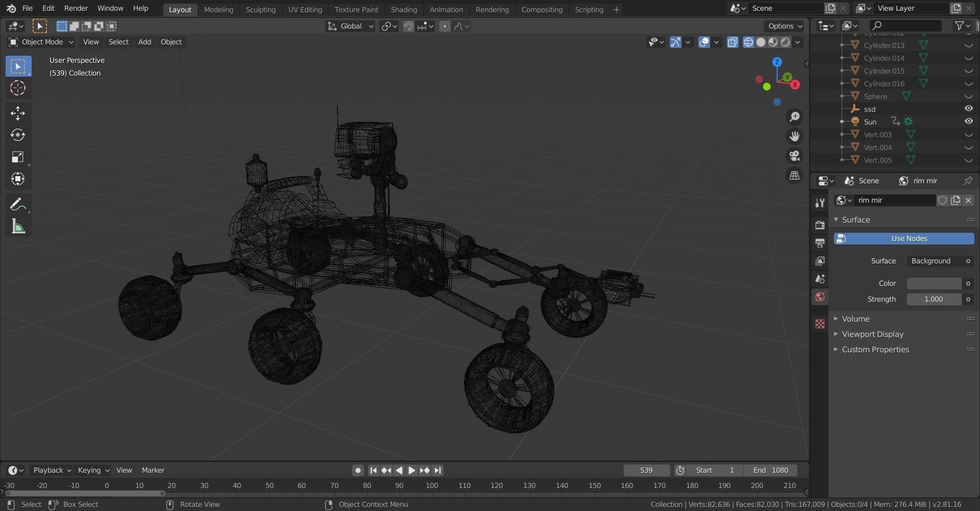Open the Scene properties tab icon

[x=820, y=279]
